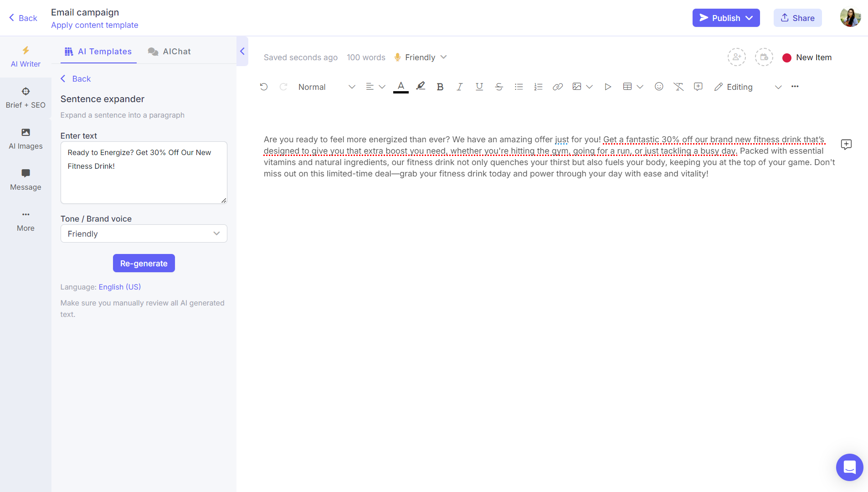
Task: Insert an emoji from the toolbar
Action: 659,86
